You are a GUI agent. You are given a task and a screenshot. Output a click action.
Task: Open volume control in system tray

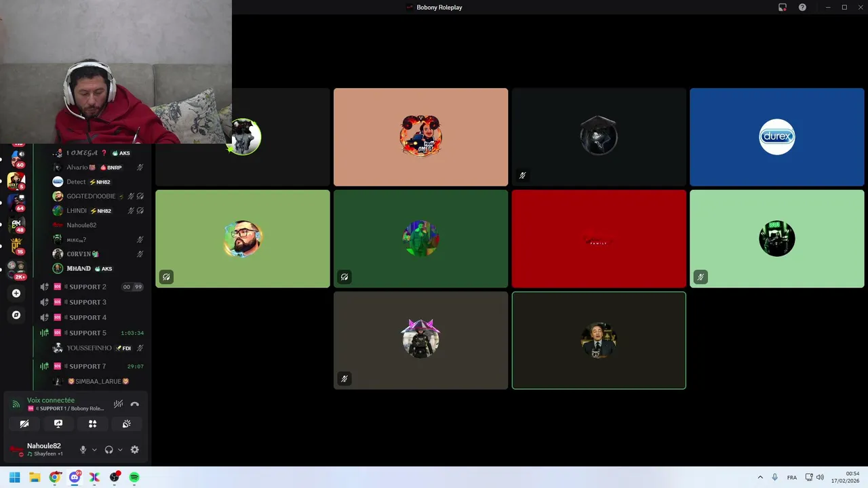tap(820, 477)
